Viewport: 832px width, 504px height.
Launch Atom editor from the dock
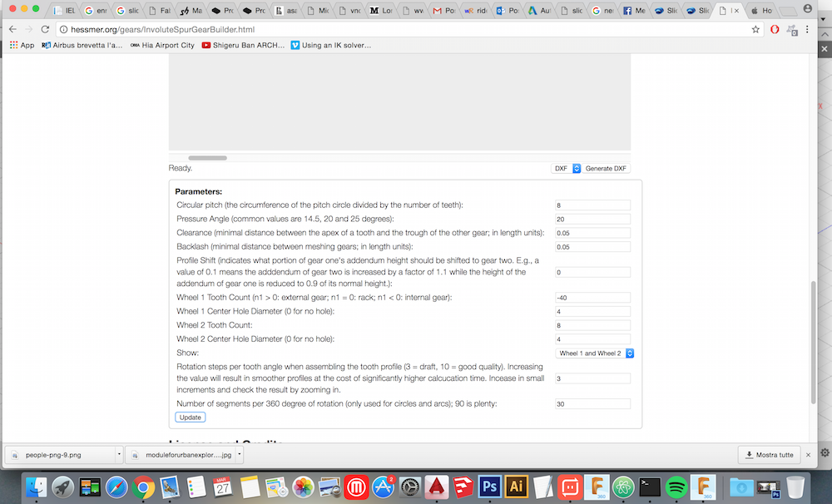623,487
